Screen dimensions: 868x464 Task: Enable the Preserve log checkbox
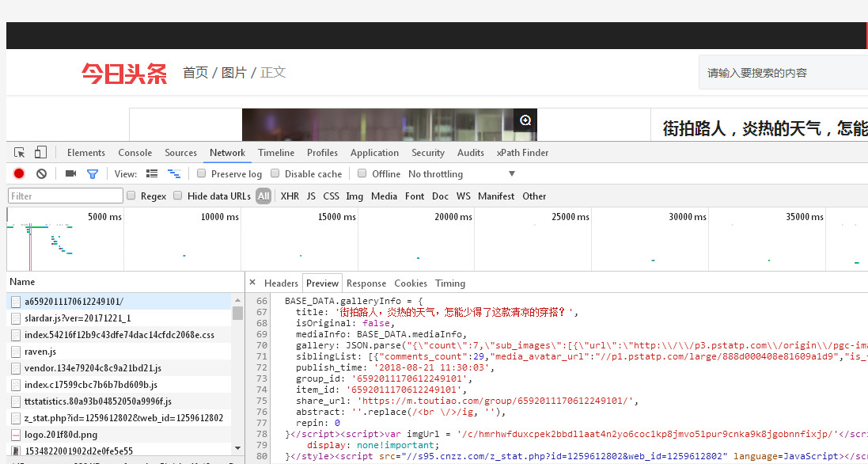(202, 173)
